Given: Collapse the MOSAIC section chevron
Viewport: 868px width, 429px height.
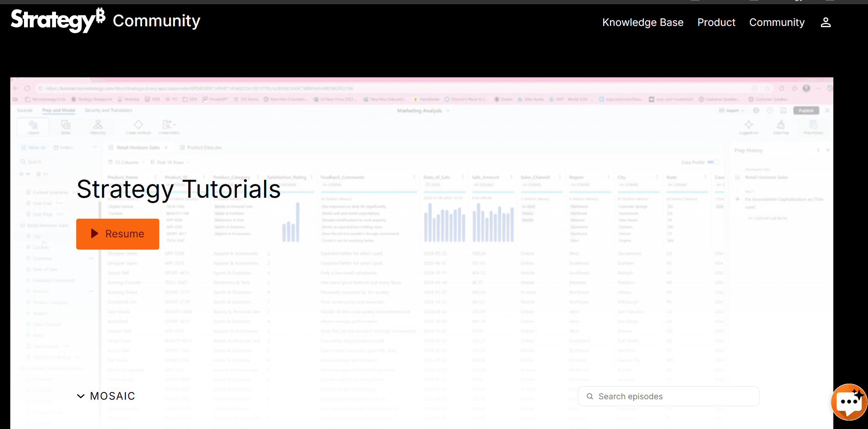Looking at the screenshot, I should [81, 396].
